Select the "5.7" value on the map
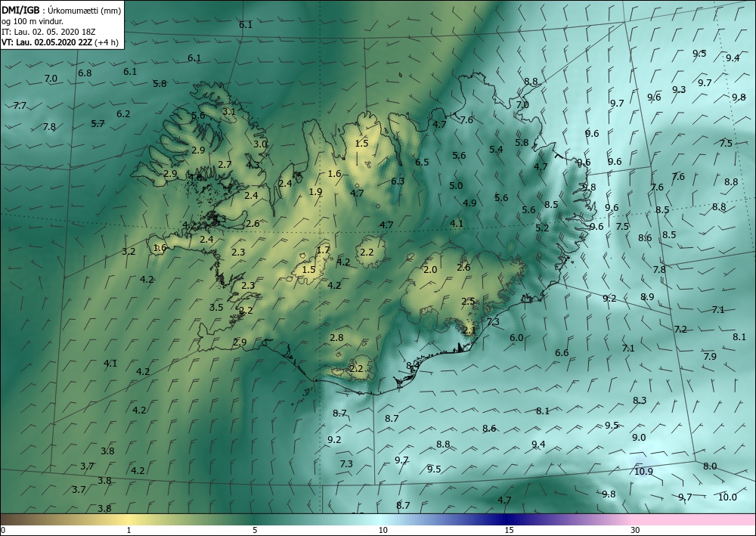Screen dimensions: 756x536 click(x=98, y=123)
